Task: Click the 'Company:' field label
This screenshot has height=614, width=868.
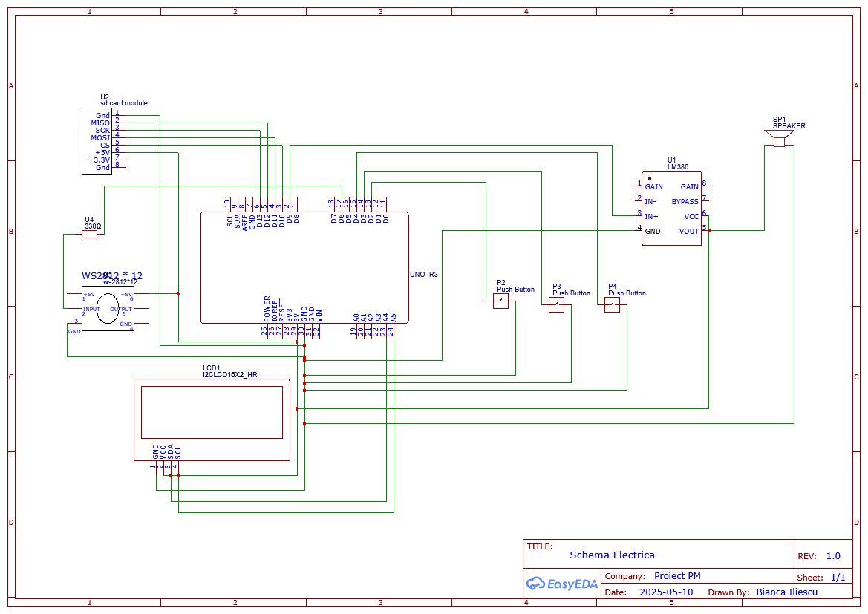Action: click(625, 576)
